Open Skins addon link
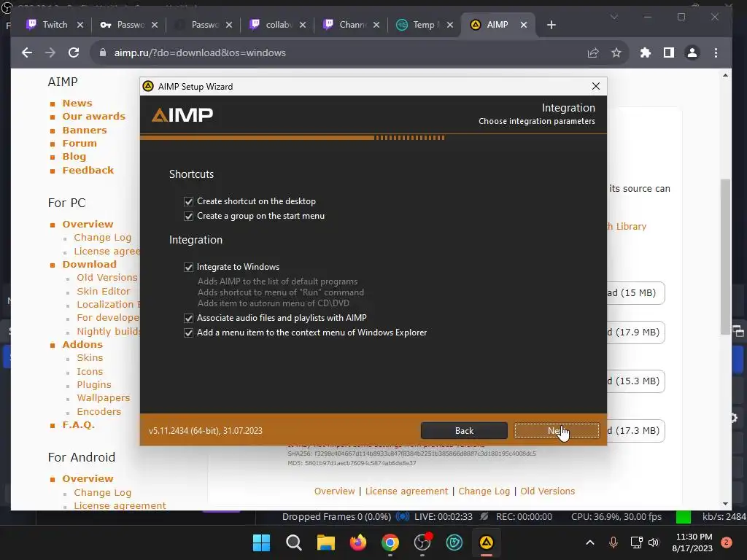 point(90,357)
